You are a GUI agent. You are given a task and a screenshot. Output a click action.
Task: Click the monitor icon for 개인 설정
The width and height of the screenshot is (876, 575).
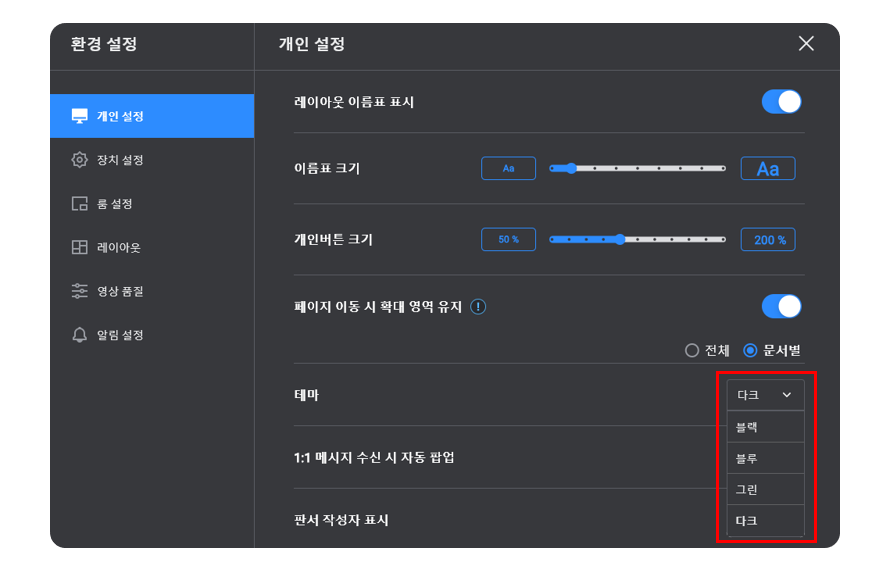pos(79,116)
